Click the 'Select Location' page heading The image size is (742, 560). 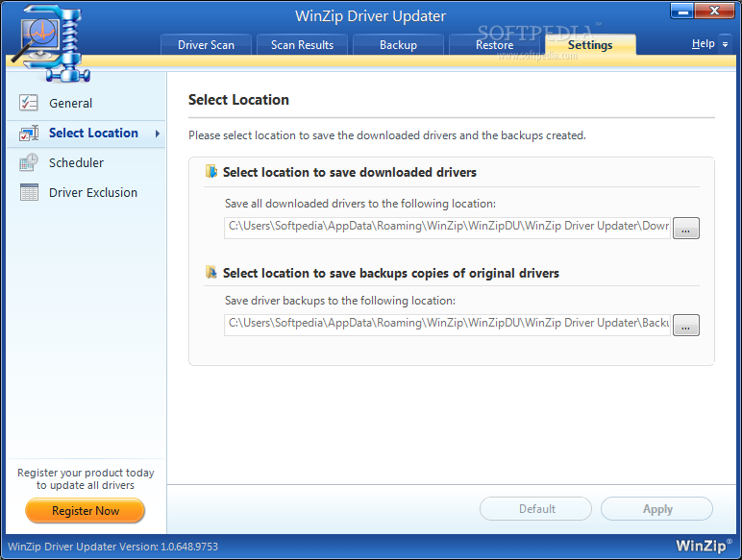pyautogui.click(x=238, y=100)
